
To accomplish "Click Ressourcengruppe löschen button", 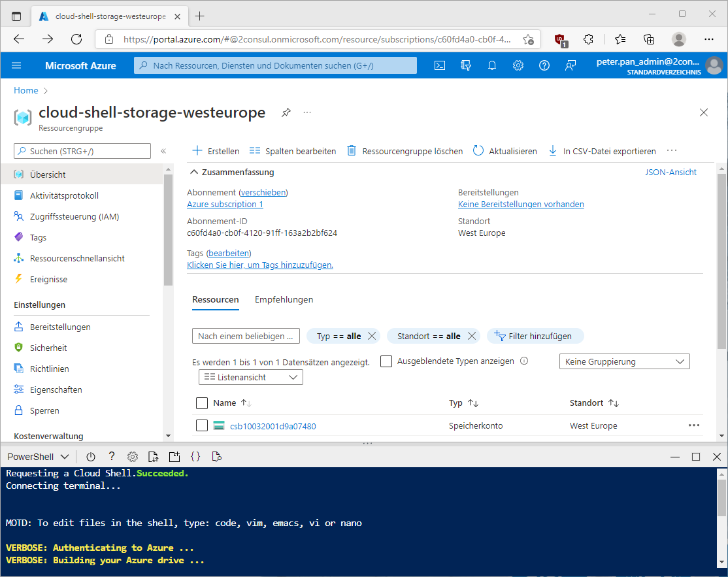I will [405, 151].
